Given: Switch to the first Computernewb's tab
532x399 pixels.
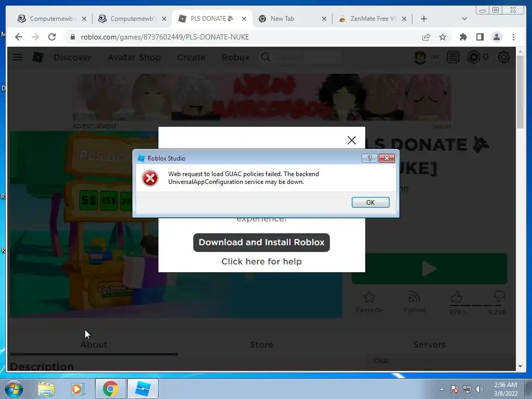Looking at the screenshot, I should pos(51,19).
